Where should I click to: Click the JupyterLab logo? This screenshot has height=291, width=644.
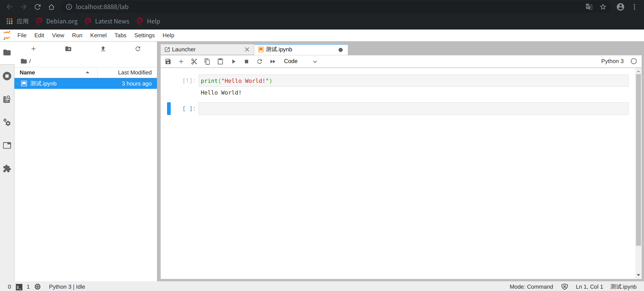[7, 35]
